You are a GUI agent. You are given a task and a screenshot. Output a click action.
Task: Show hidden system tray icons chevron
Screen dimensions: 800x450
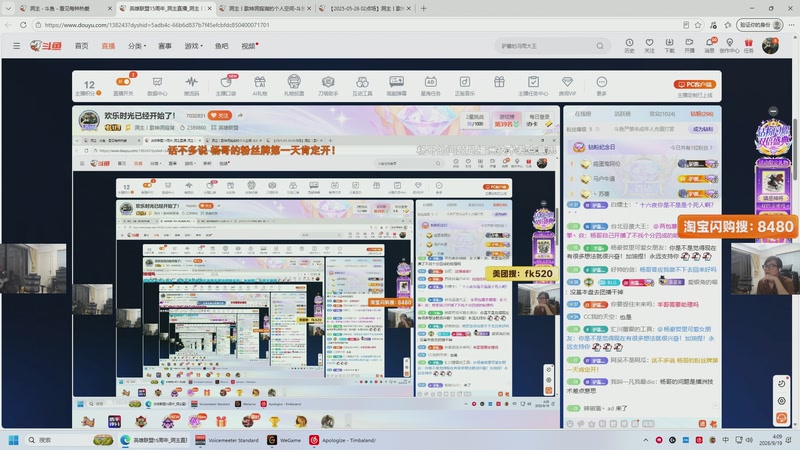click(x=645, y=440)
